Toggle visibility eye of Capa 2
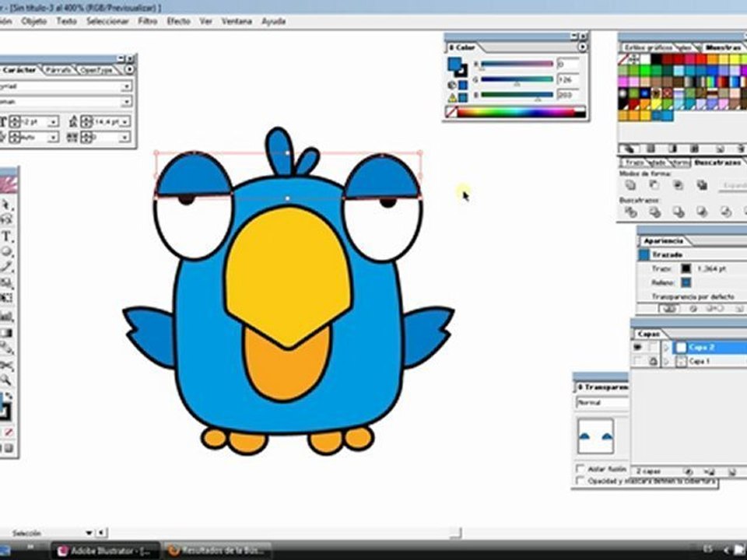Viewport: 747px width, 560px height. pos(638,347)
